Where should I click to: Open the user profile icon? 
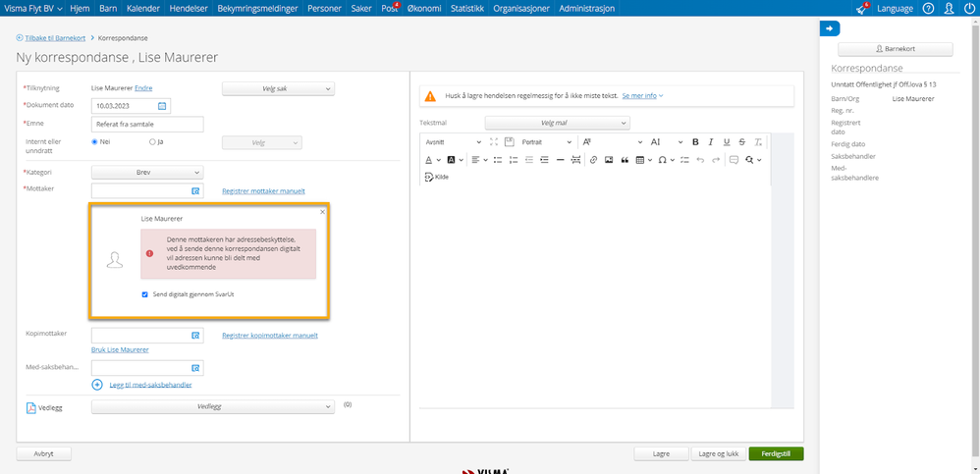(x=949, y=8)
